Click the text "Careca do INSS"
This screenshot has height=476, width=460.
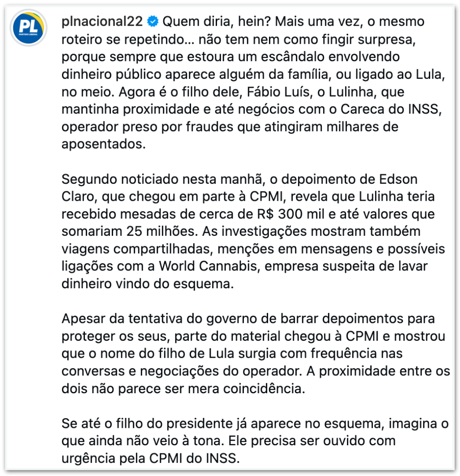pyautogui.click(x=396, y=110)
